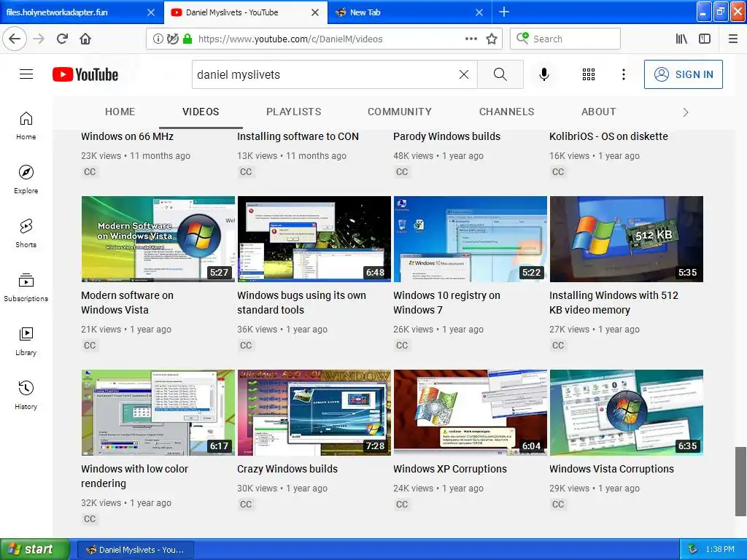Open 'Windows XP Corruptions' video title
Screen dimensions: 747x560
point(449,469)
